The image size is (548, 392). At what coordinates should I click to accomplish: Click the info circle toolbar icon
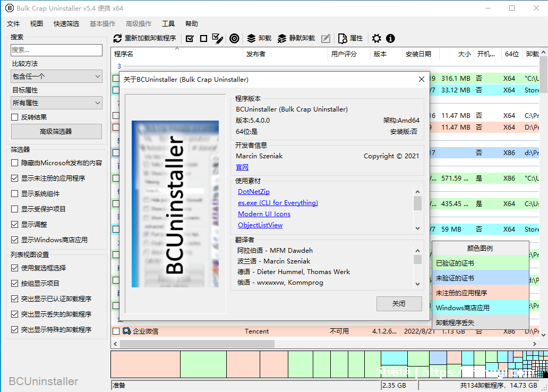pos(390,38)
